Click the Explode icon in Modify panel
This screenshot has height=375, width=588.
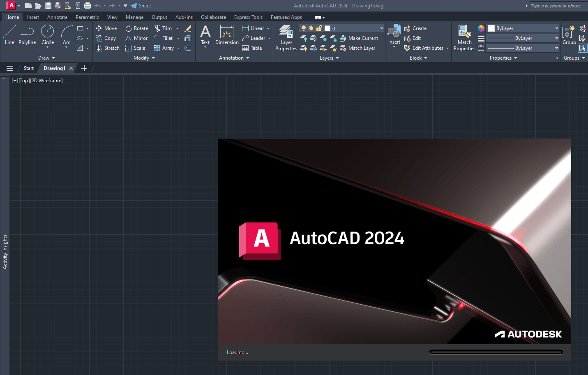tap(188, 38)
